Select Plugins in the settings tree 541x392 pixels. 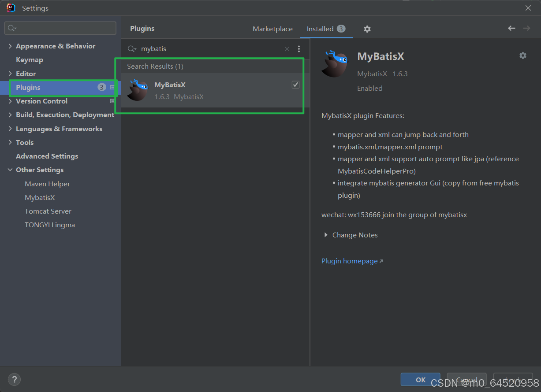[x=60, y=88]
